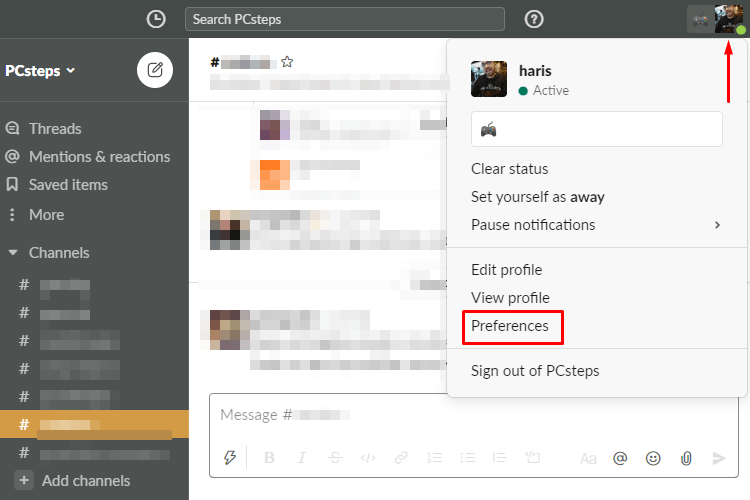Open Threads in the sidebar

pos(55,129)
